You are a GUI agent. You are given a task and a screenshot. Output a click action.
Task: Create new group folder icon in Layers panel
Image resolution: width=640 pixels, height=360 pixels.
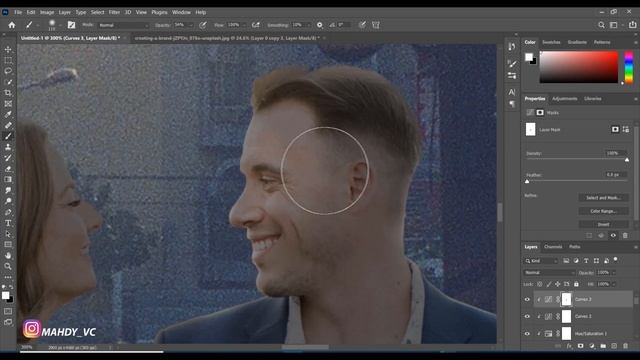(x=603, y=346)
